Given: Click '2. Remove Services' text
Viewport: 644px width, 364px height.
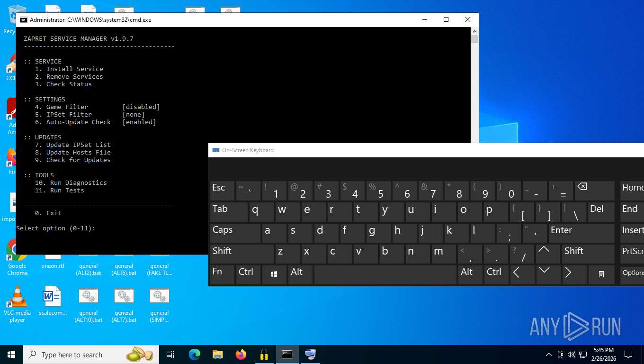Looking at the screenshot, I should (x=69, y=77).
